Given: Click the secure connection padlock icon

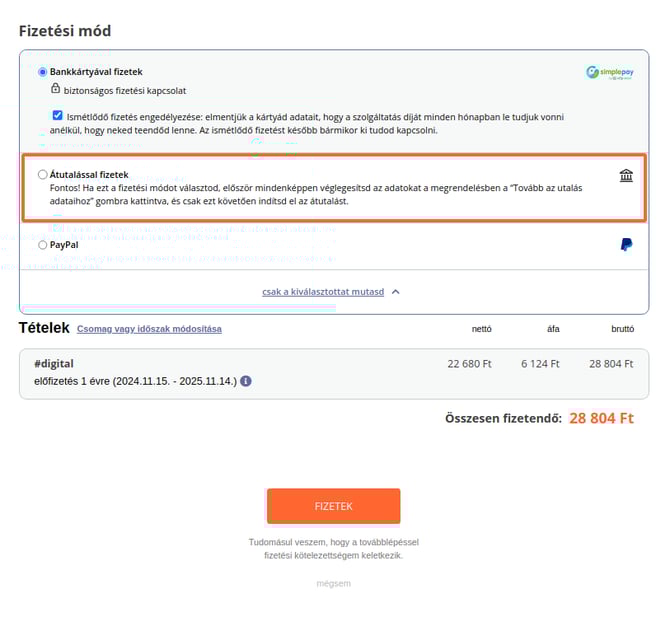Looking at the screenshot, I should tap(56, 89).
